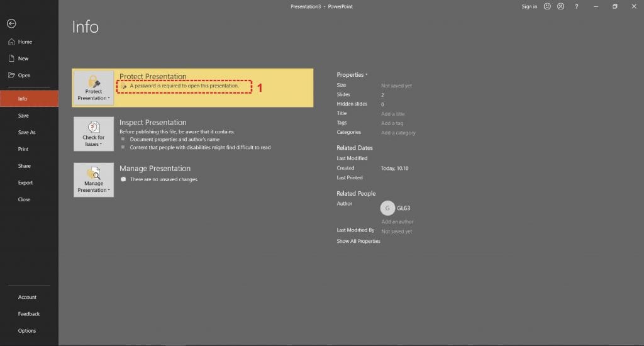Viewport: 644px width, 346px height.
Task: Click the Related People heading
Action: pyautogui.click(x=356, y=194)
